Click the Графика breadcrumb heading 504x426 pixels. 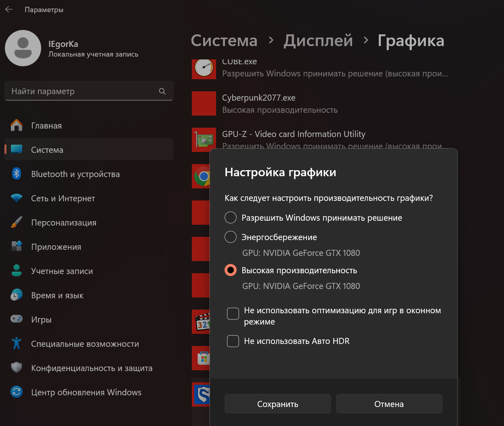(411, 41)
